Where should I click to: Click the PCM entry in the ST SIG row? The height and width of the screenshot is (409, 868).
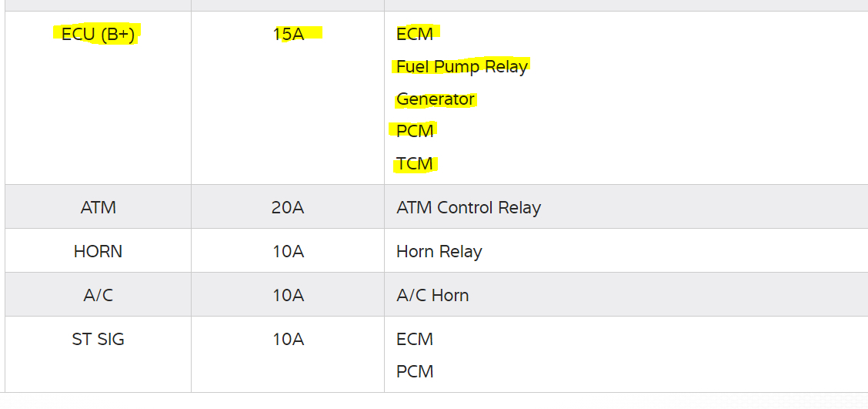click(x=415, y=371)
